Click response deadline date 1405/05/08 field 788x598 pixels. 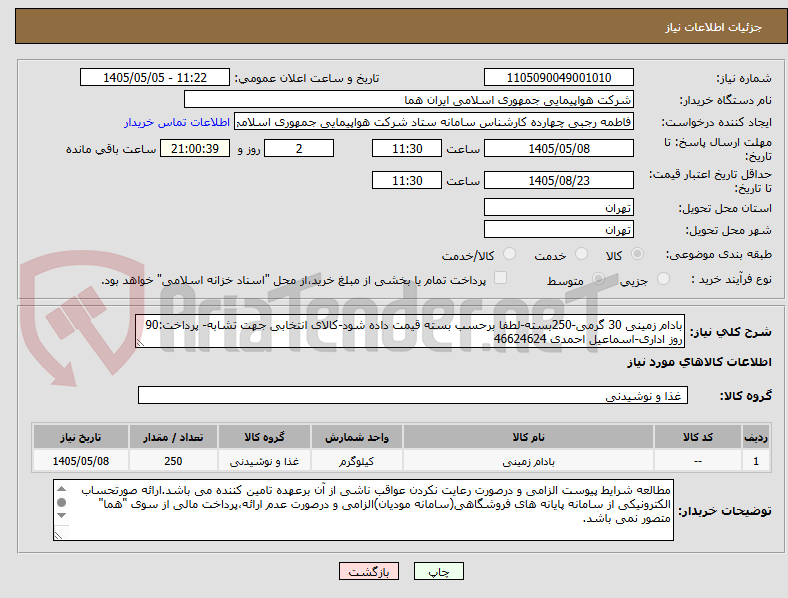pyautogui.click(x=558, y=149)
